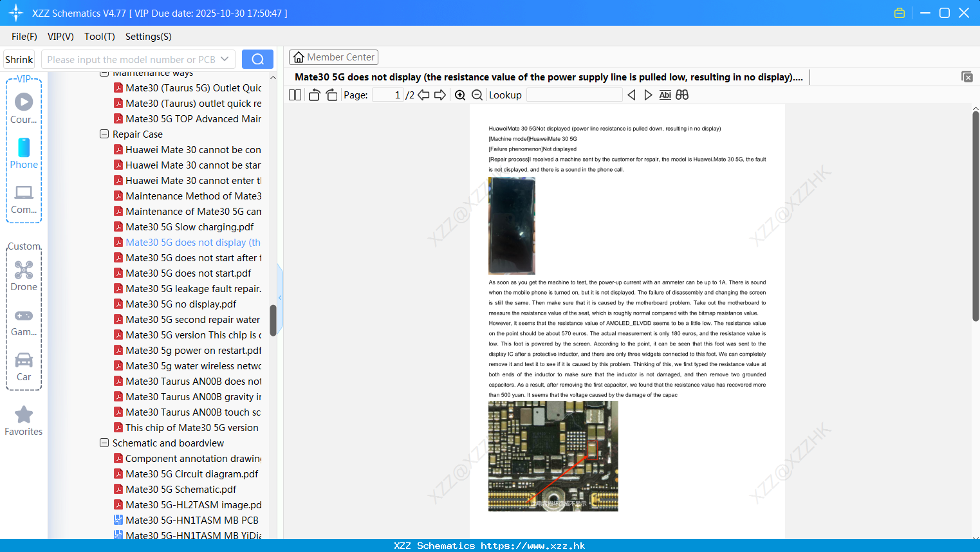
Task: Click the binoculars search icon
Action: tap(682, 95)
